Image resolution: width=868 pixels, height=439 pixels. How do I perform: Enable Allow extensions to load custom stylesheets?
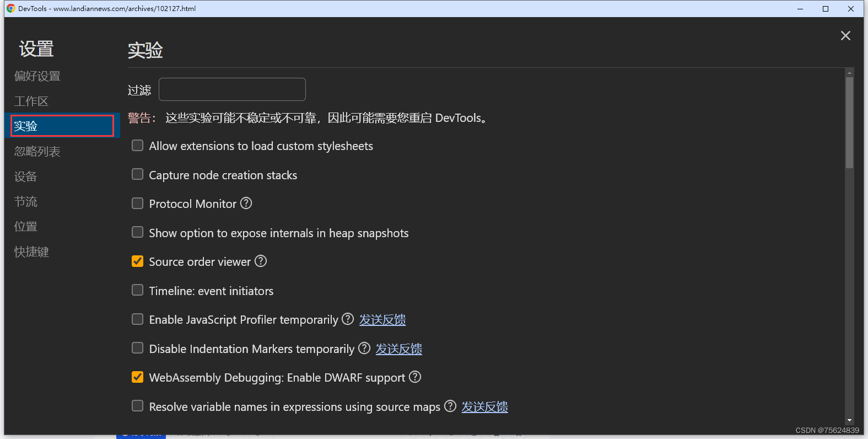[x=138, y=145]
